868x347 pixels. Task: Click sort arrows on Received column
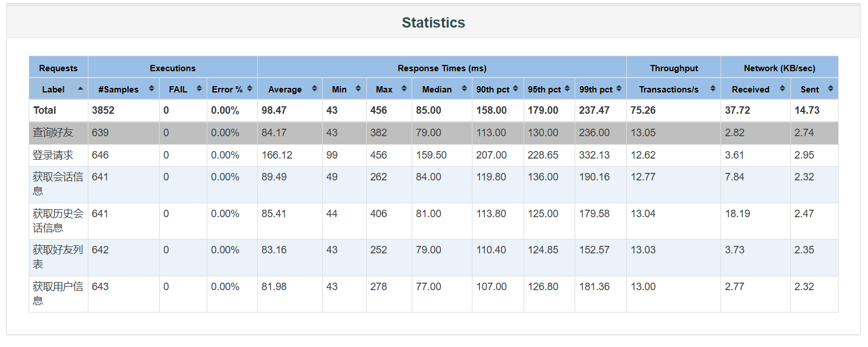[783, 88]
